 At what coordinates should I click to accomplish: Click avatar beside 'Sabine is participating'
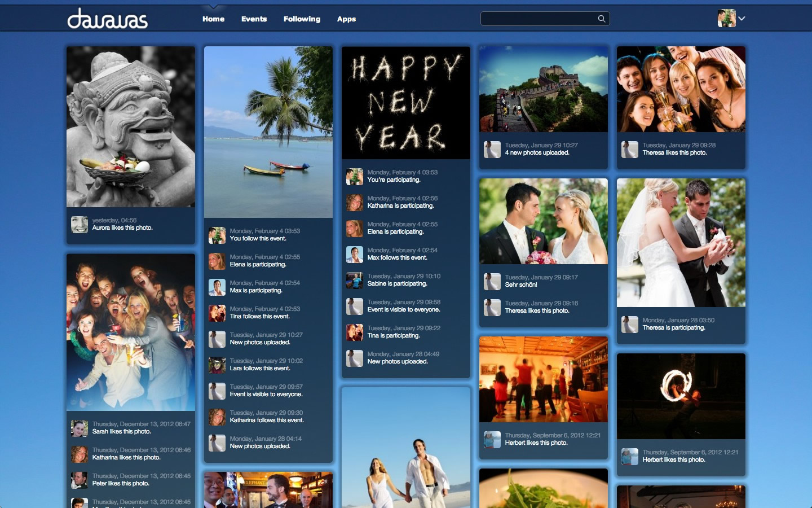click(x=355, y=281)
